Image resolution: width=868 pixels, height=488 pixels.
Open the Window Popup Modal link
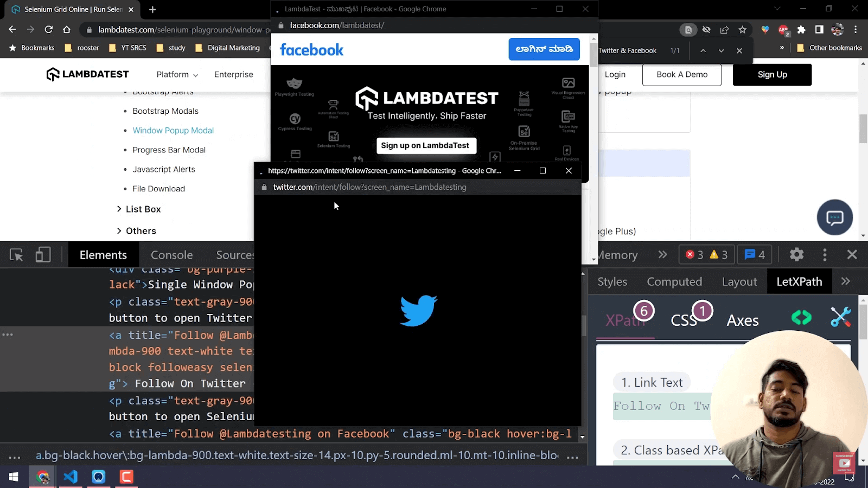point(173,130)
